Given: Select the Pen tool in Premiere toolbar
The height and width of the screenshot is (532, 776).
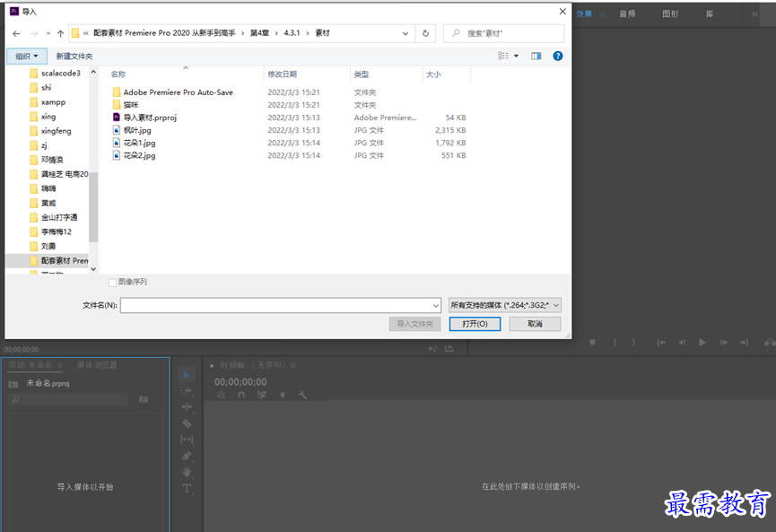Looking at the screenshot, I should [x=187, y=456].
